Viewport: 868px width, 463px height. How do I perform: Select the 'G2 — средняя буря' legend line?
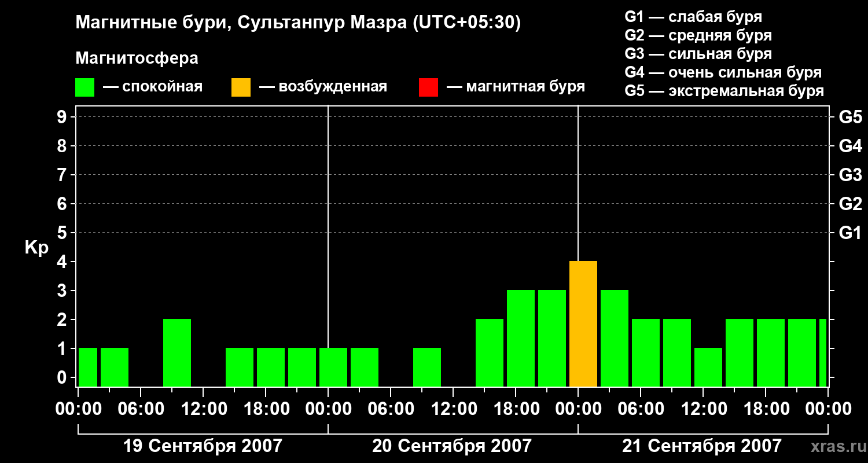(698, 35)
